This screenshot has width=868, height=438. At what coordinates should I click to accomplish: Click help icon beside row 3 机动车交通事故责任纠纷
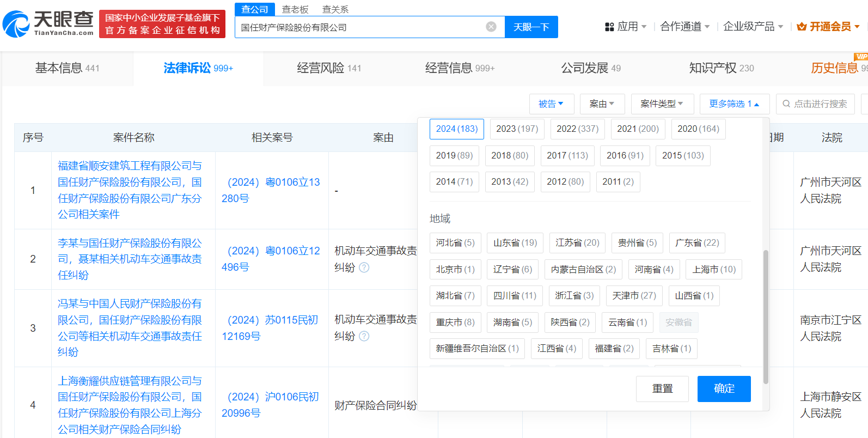tap(364, 336)
